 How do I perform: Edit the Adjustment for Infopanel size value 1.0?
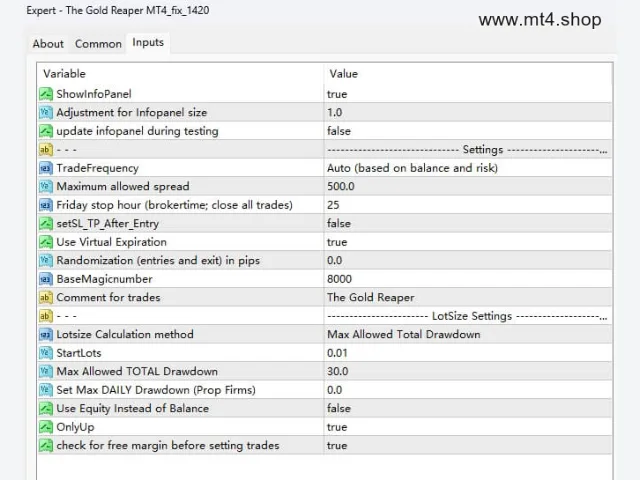(x=335, y=112)
